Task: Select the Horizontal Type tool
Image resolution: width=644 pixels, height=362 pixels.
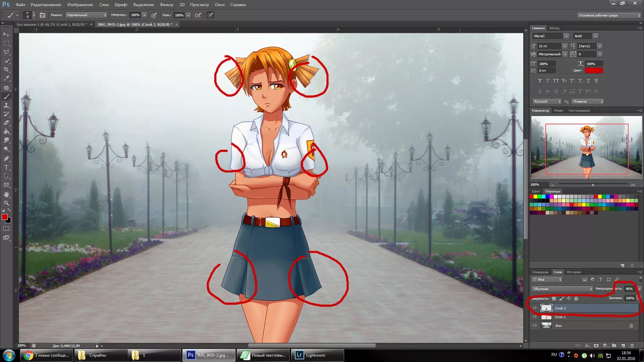Action: click(x=6, y=167)
